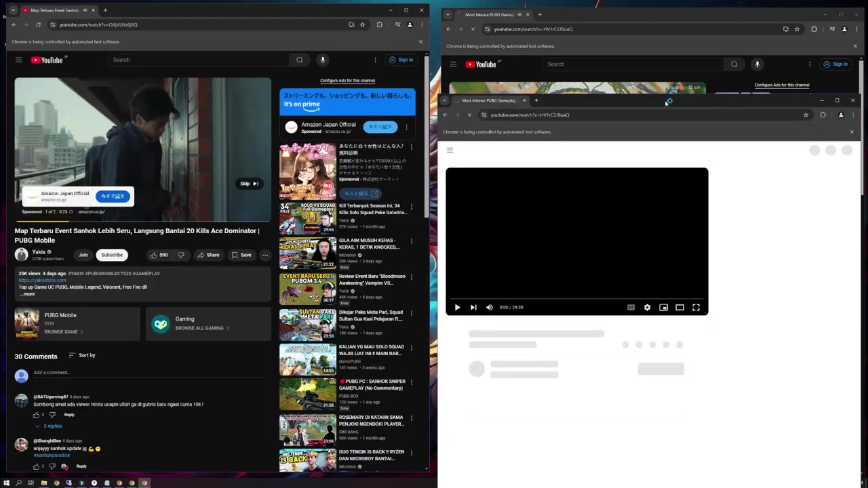This screenshot has height=488, width=868.
Task: Expand description with ...more
Action: (x=27, y=293)
